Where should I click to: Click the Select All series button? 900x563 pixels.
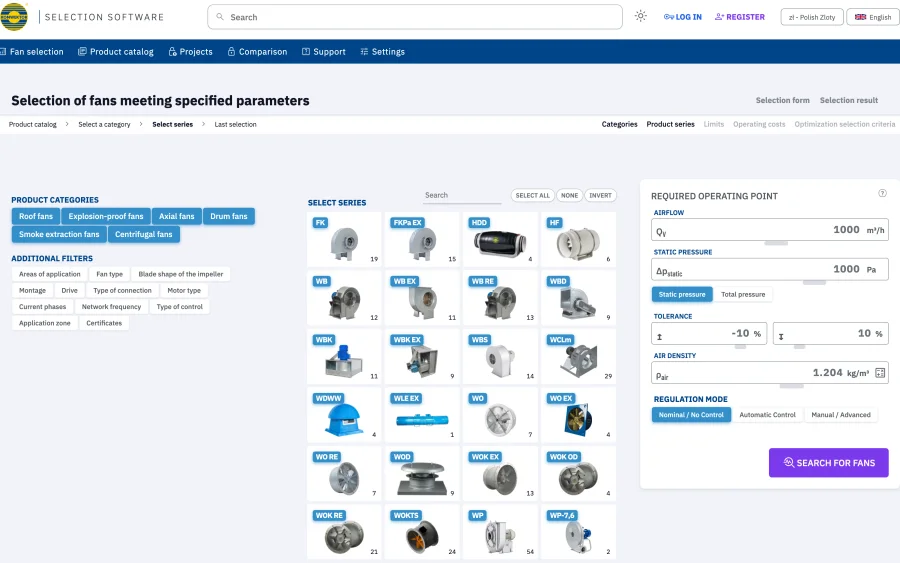pos(532,195)
